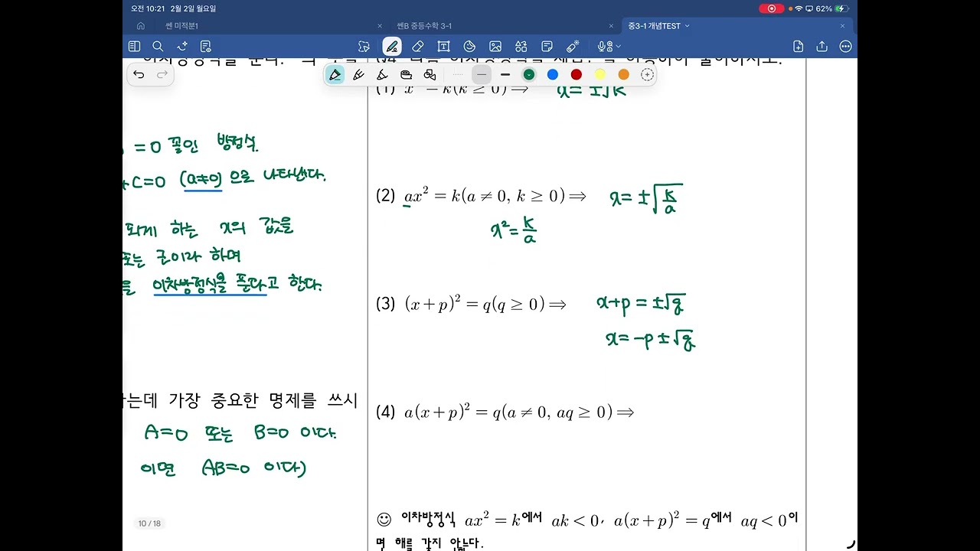Undo the last stroke

(139, 74)
